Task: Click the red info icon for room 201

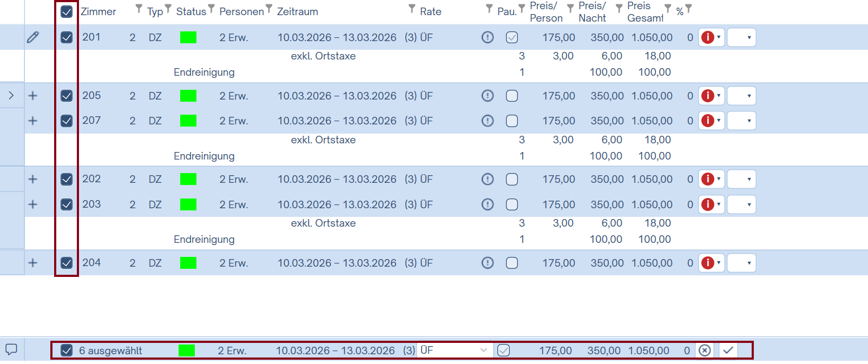Action: pyautogui.click(x=707, y=37)
